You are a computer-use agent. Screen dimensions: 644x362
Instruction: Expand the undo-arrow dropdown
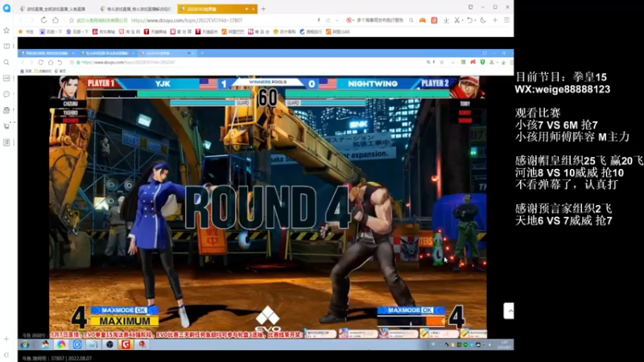tap(475, 20)
